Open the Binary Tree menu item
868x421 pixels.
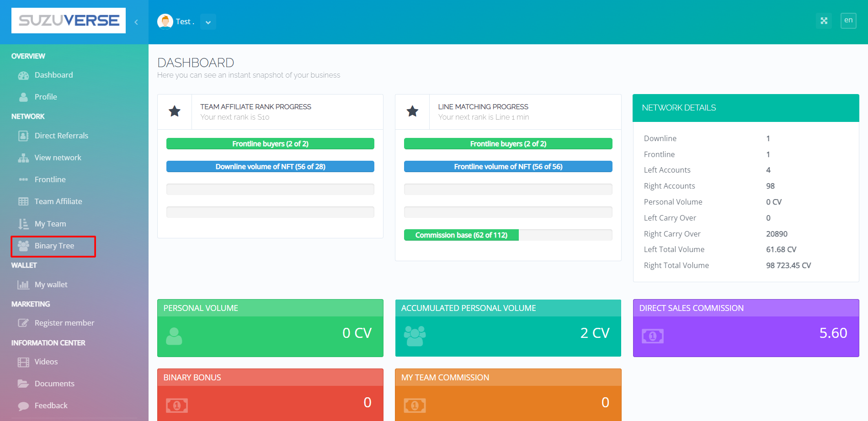(x=54, y=246)
